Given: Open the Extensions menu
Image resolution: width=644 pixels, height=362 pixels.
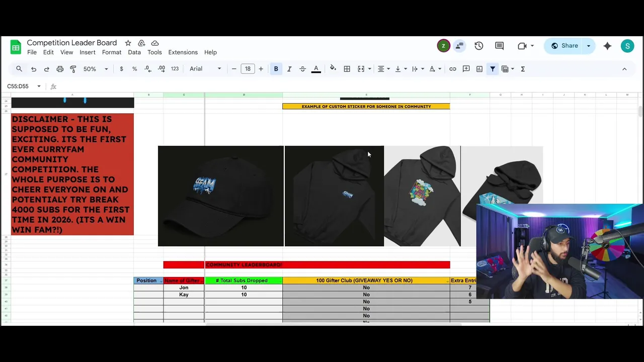Looking at the screenshot, I should pos(183,52).
